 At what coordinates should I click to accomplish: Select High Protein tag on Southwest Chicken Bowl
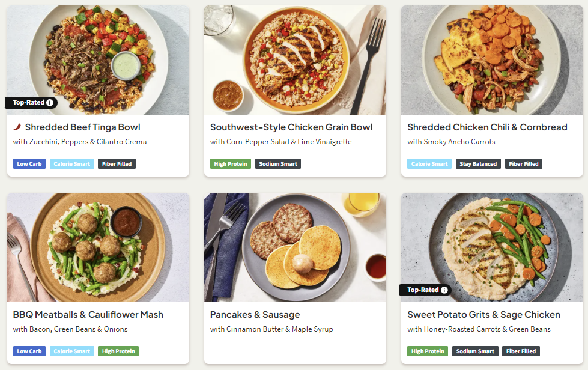(x=231, y=163)
